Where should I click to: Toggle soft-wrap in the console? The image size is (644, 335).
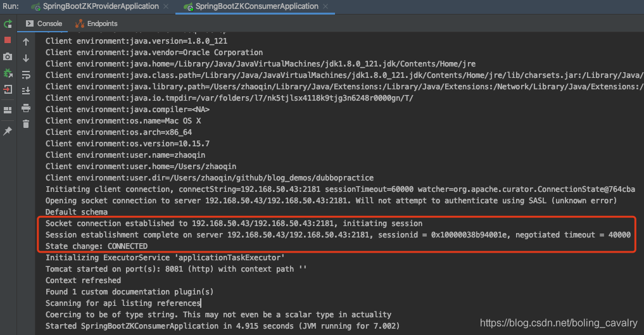tap(26, 75)
